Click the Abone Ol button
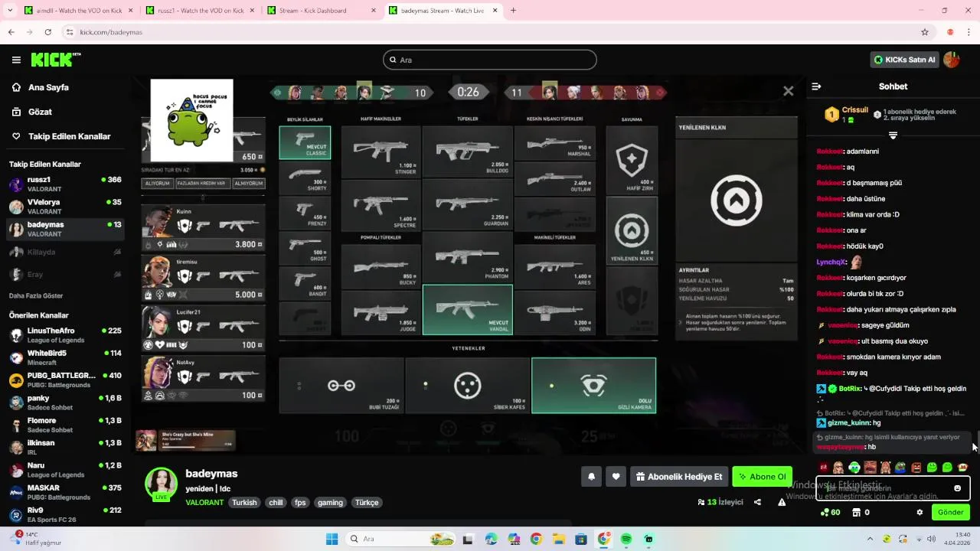Screen dimensions: 980x551 click(762, 477)
